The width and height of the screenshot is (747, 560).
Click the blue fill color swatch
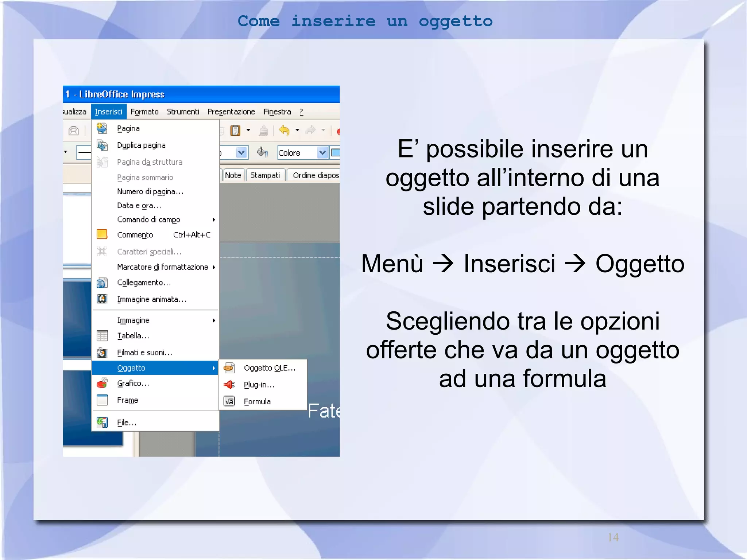click(x=335, y=152)
